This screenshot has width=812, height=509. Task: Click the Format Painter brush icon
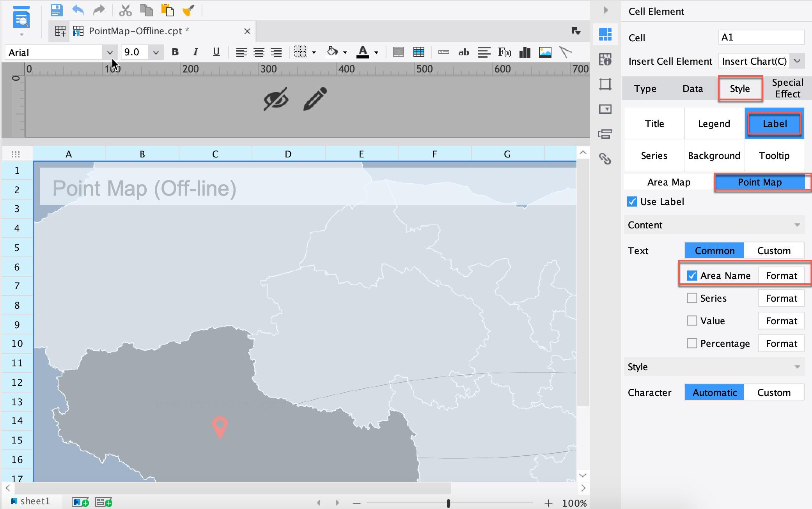click(189, 10)
